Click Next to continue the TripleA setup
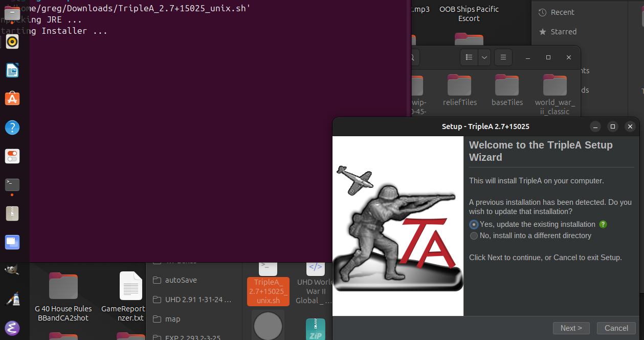Viewport: 644px width, 340px height. point(571,328)
